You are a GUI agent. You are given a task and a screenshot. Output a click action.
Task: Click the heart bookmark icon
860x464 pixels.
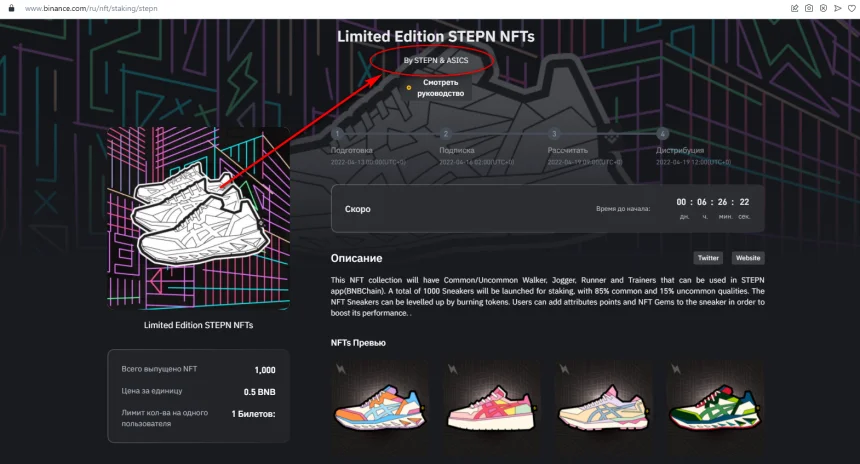point(851,8)
